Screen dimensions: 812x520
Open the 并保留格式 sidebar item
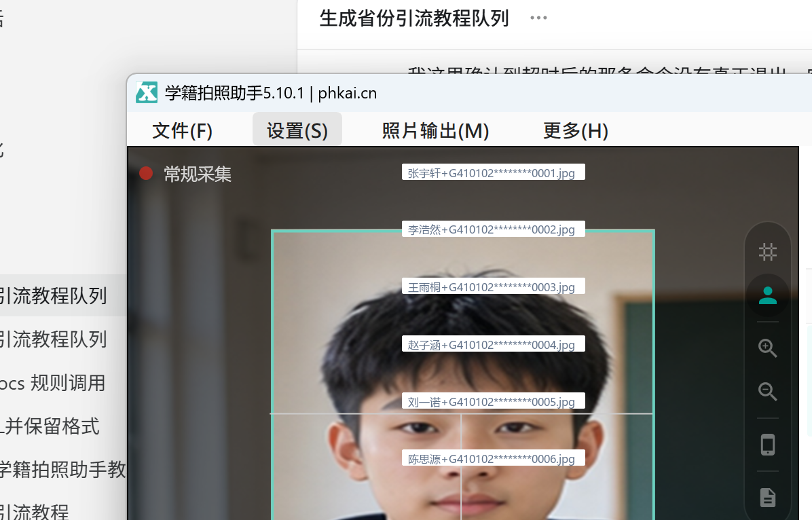(50, 426)
